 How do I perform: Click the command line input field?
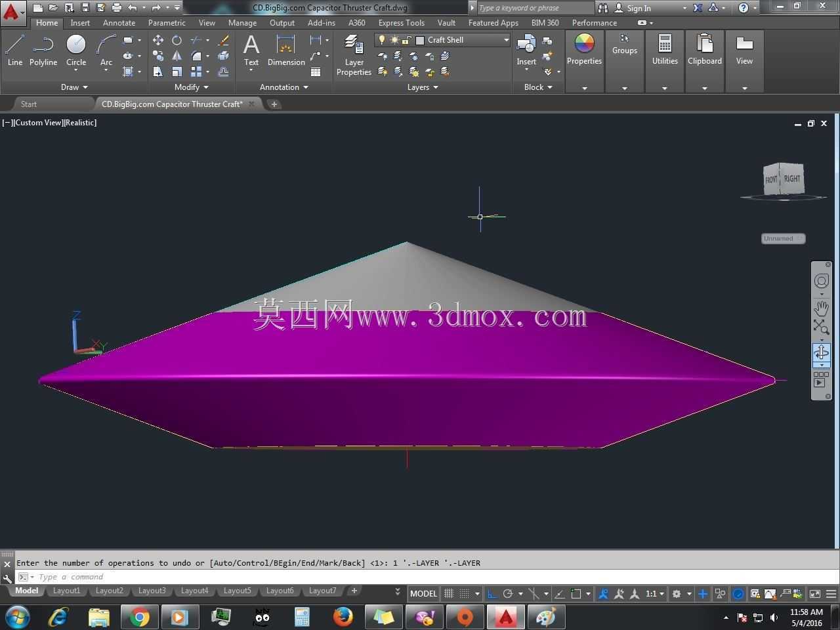point(427,577)
